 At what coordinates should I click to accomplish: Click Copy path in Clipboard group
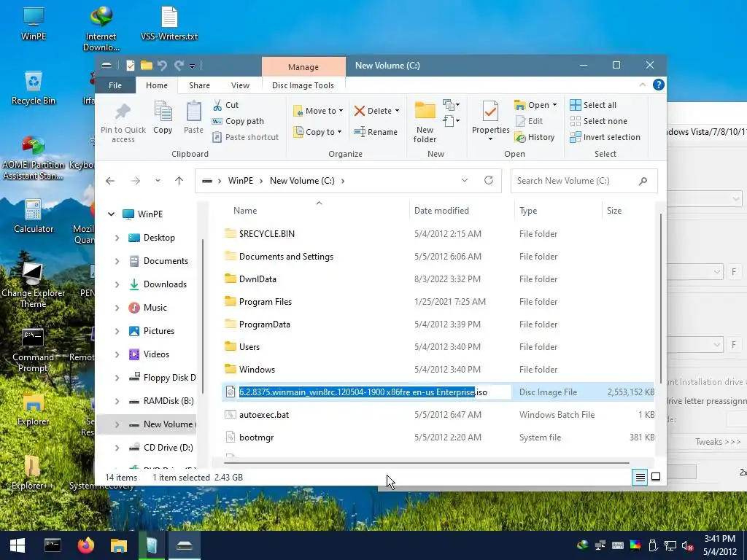[239, 121]
